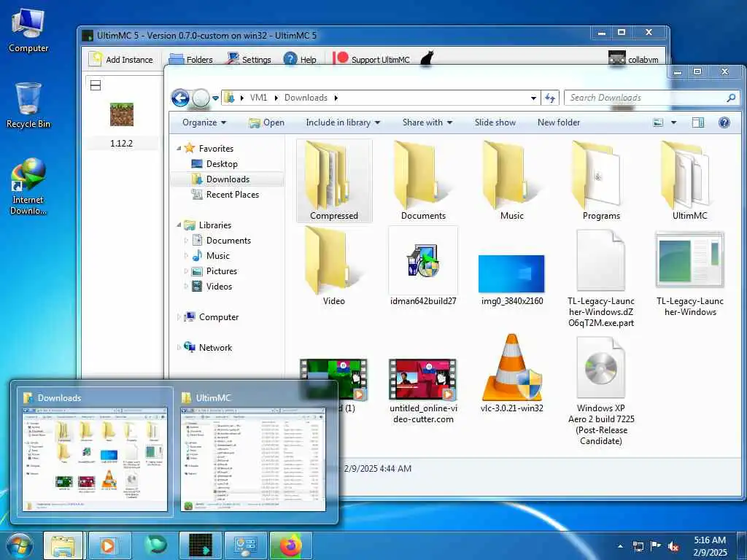Open Firefox from the taskbar
The width and height of the screenshot is (747, 560).
click(290, 545)
